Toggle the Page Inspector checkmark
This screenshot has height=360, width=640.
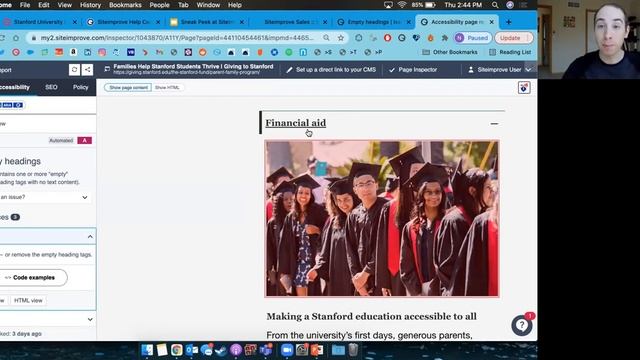click(392, 70)
